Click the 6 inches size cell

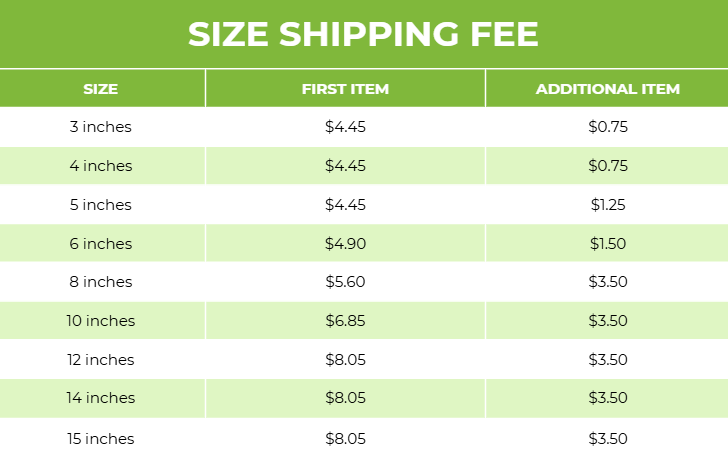pyautogui.click(x=100, y=244)
